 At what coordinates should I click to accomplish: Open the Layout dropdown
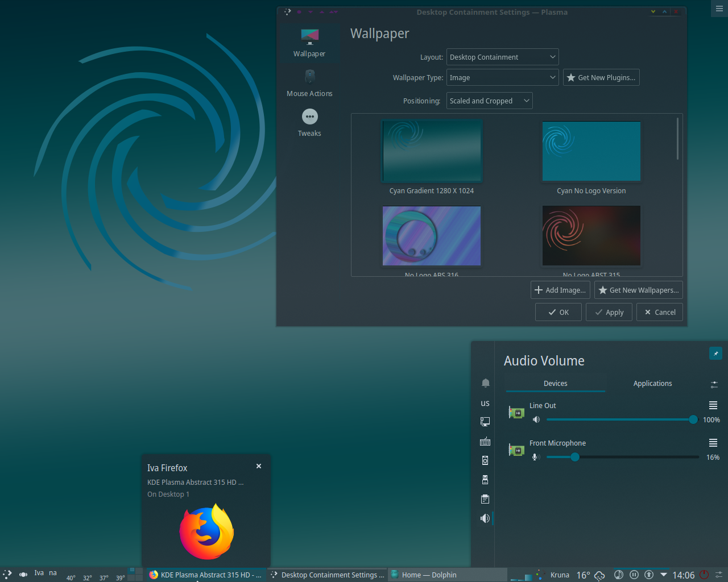point(502,57)
